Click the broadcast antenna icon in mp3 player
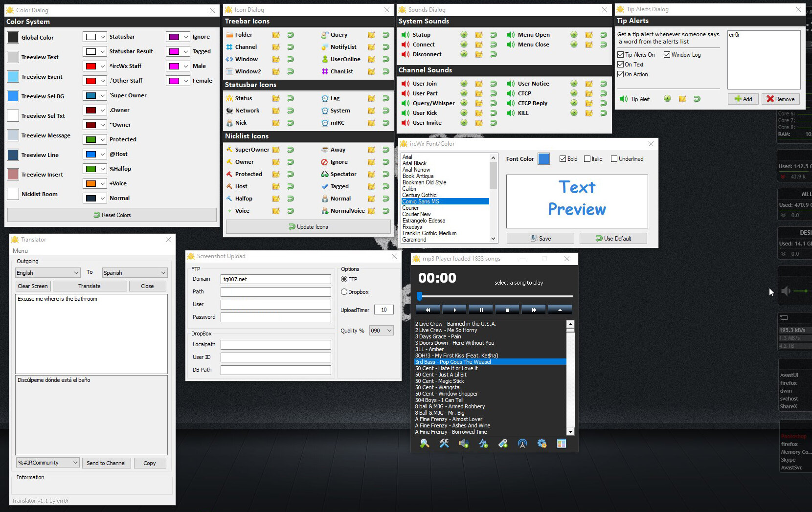 [522, 443]
